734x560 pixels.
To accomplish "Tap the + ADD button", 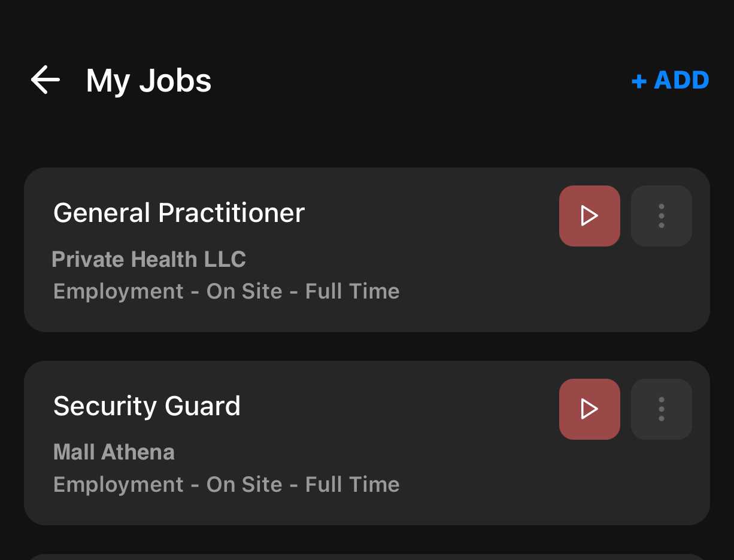I will [670, 80].
